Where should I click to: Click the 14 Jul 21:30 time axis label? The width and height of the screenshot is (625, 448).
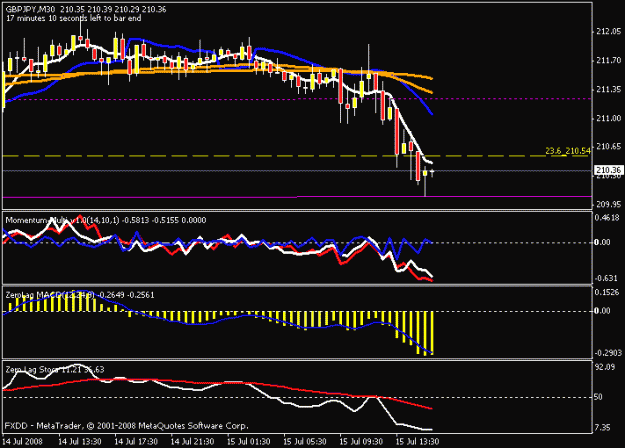[x=192, y=442]
